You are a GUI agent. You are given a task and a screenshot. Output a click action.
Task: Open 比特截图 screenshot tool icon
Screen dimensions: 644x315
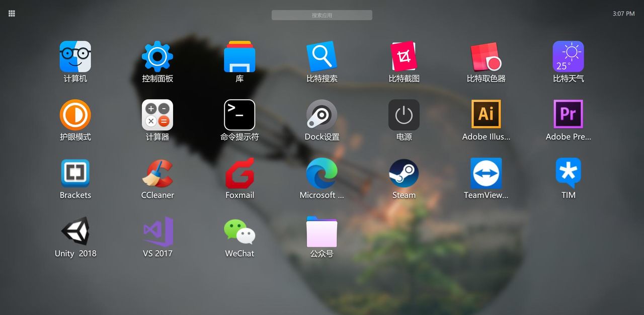[404, 56]
